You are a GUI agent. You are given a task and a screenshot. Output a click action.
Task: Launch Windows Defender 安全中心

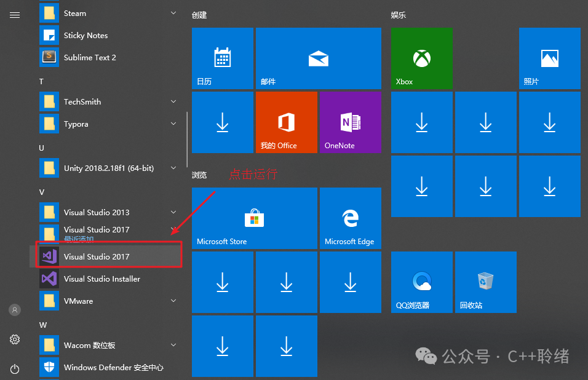[109, 367]
